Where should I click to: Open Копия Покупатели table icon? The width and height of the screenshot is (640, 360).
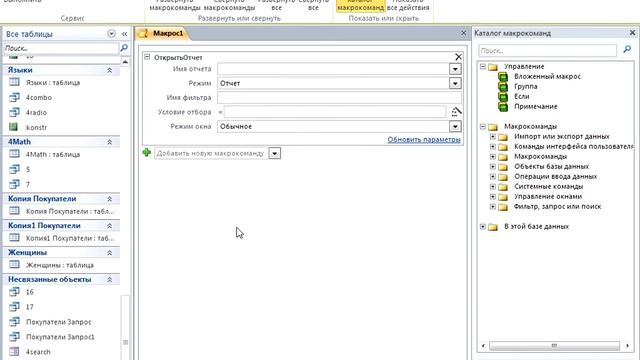14,211
